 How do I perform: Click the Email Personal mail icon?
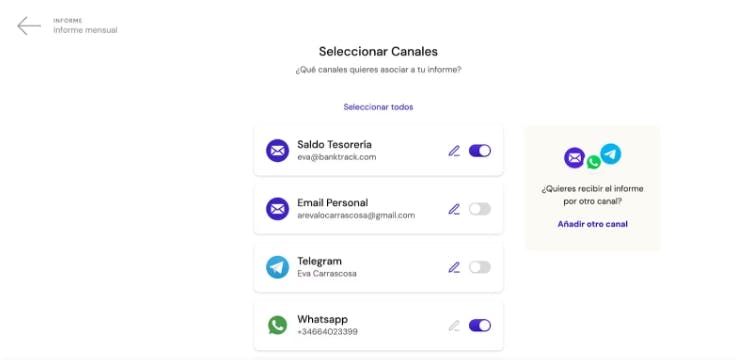click(x=278, y=209)
